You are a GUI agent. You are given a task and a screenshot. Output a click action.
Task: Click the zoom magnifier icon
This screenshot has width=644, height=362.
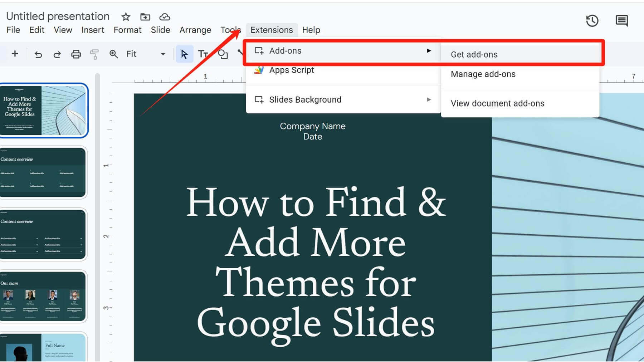tap(113, 54)
